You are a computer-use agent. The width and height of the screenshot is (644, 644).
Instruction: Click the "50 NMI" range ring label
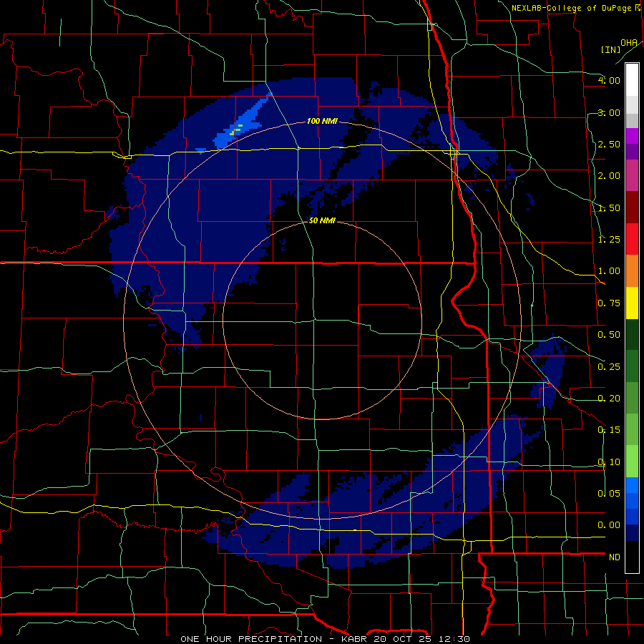coord(322,220)
